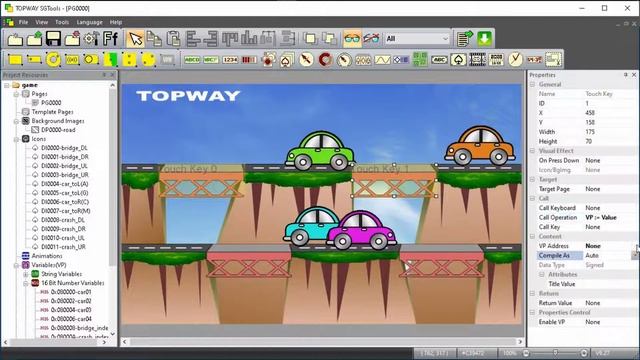Collapse the Icons tree node
The image size is (640, 360).
tap(16, 139)
